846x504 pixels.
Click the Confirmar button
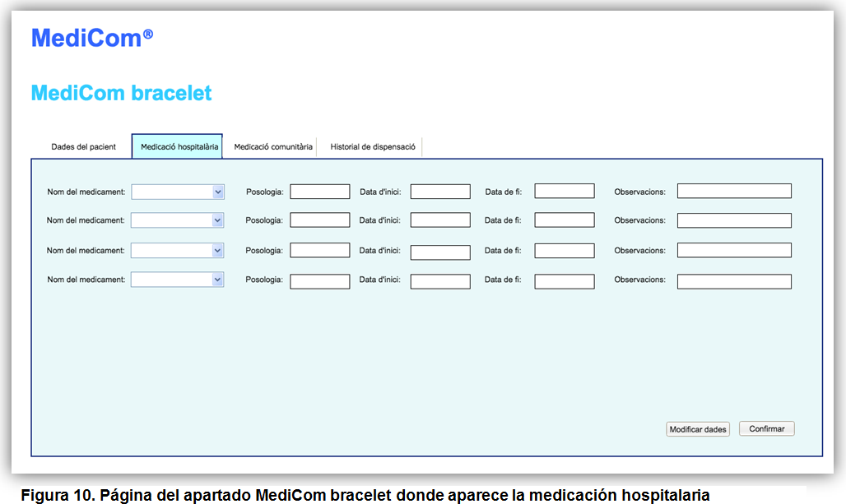(x=767, y=428)
